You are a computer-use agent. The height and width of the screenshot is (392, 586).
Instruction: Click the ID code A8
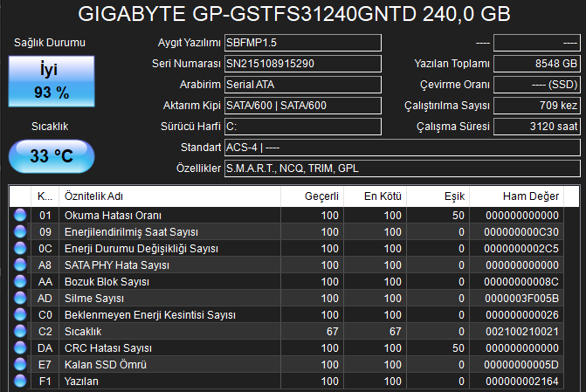point(45,265)
